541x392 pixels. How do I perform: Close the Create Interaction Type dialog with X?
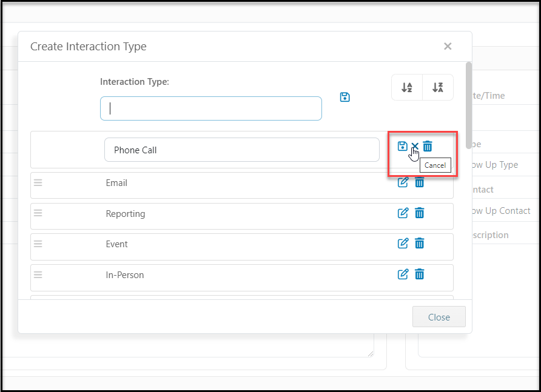click(448, 46)
